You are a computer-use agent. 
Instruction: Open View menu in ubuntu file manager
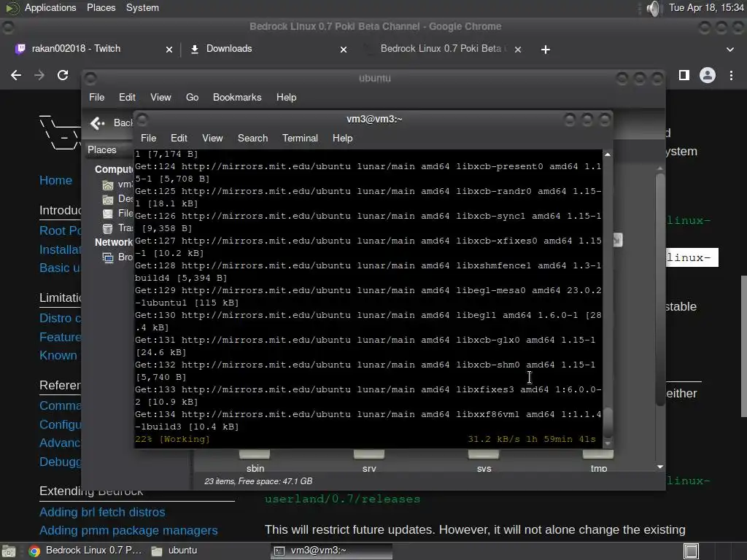tap(160, 97)
